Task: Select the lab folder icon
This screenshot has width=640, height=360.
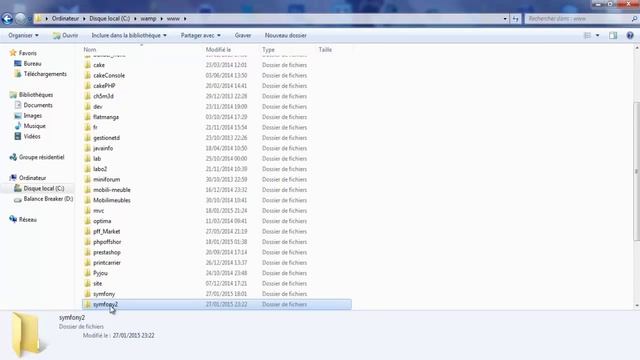Action: pyautogui.click(x=87, y=159)
